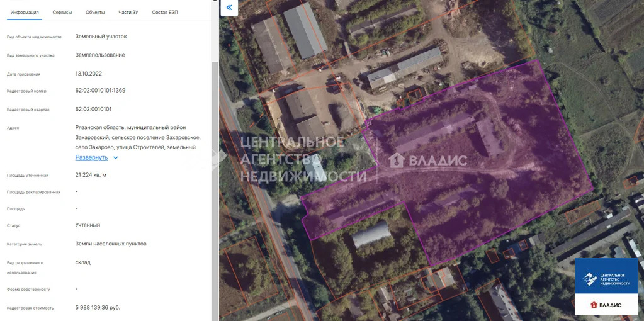
Task: Open the Состав ЕЗП tab
Action: click(165, 13)
